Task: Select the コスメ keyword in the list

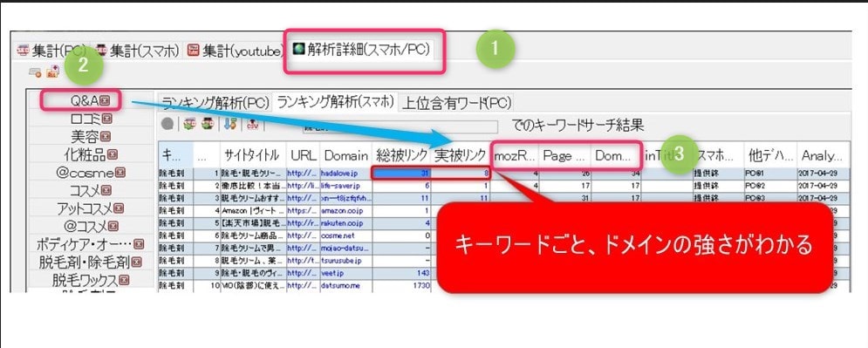Action: tap(85, 190)
